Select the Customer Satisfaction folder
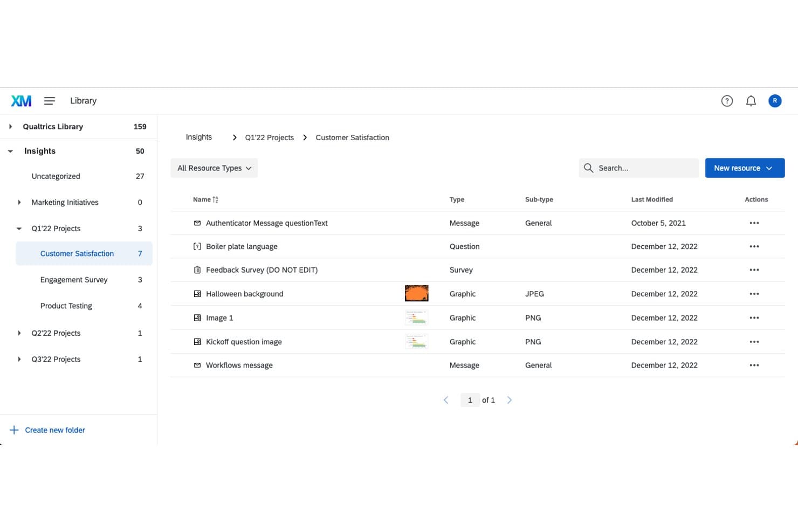This screenshot has height=532, width=798. [x=84, y=253]
